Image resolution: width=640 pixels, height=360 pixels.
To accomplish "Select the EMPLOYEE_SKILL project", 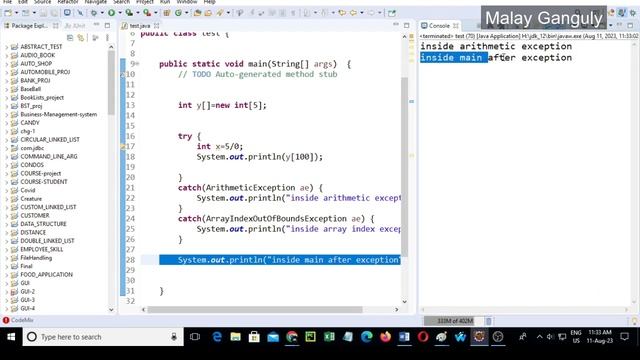I will point(42,249).
